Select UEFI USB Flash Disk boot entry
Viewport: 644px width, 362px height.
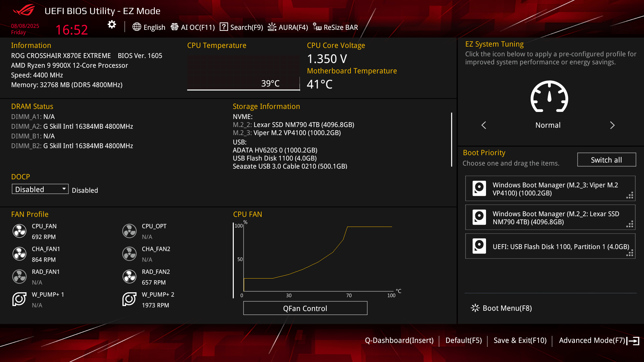tap(550, 246)
